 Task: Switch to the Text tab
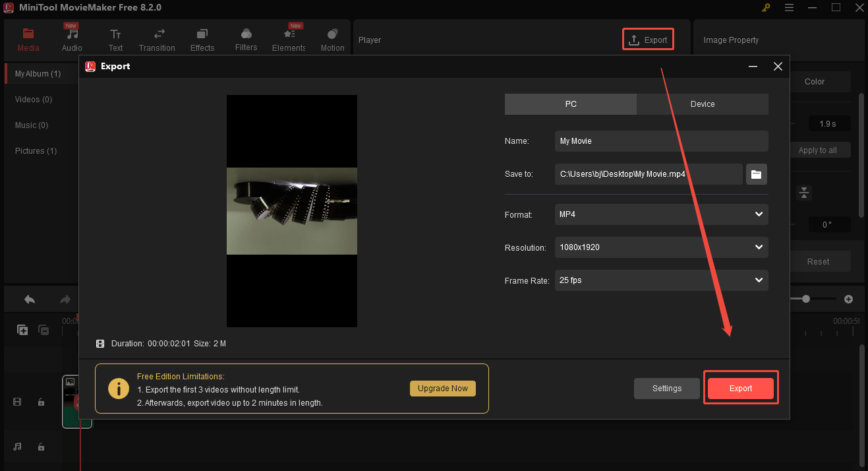(x=115, y=40)
